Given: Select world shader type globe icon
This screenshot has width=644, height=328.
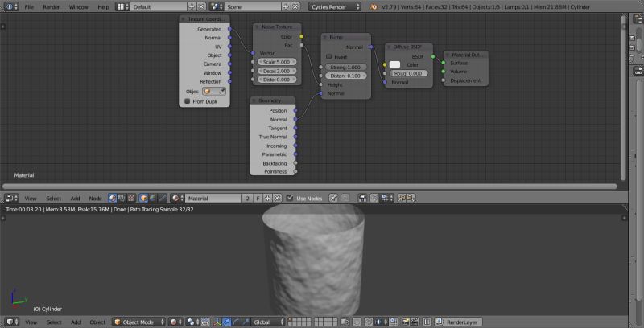Looking at the screenshot, I should click(x=153, y=198).
